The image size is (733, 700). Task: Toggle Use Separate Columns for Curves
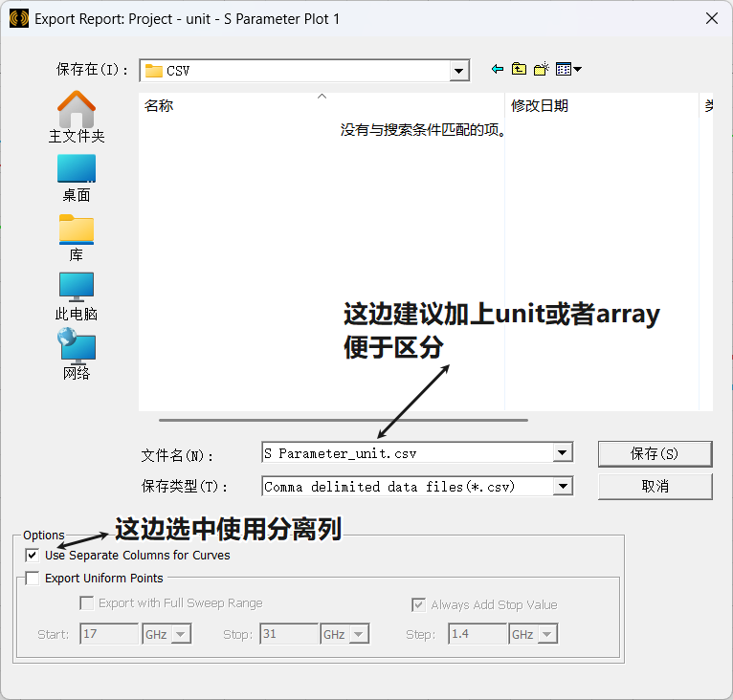(33, 556)
